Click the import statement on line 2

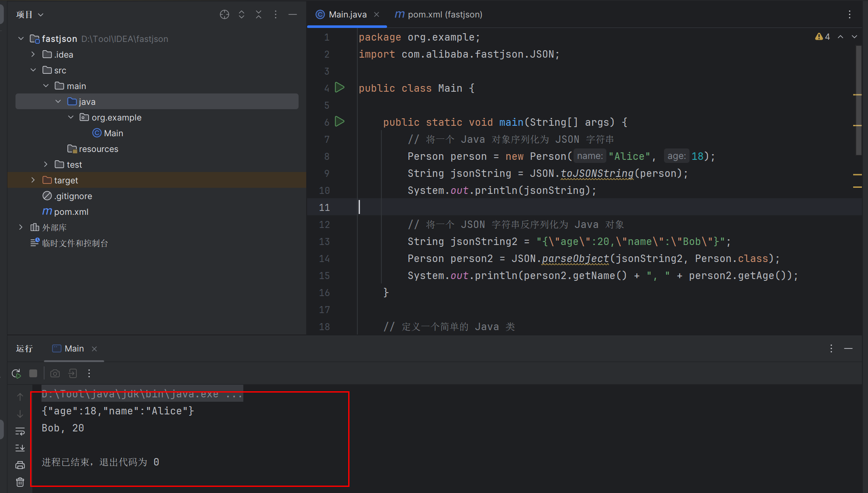[x=459, y=54]
